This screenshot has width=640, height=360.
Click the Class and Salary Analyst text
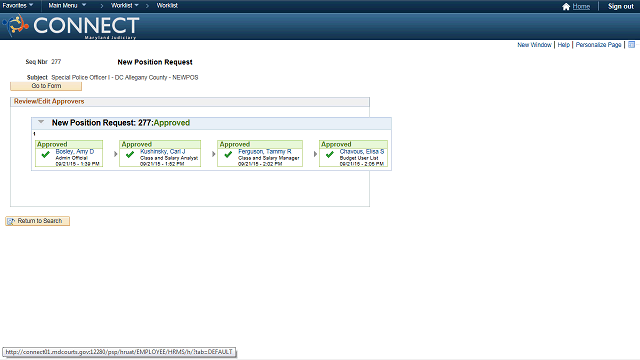point(169,158)
